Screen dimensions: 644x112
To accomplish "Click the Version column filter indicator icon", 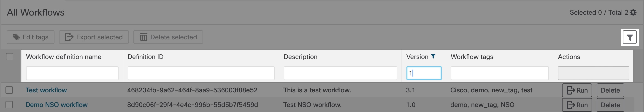I will point(433,56).
